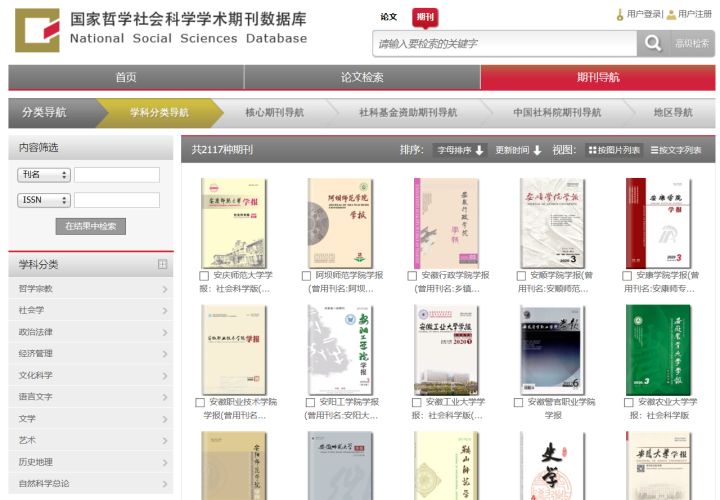
Task: Select the 期刊导航 tab
Action: pyautogui.click(x=598, y=77)
